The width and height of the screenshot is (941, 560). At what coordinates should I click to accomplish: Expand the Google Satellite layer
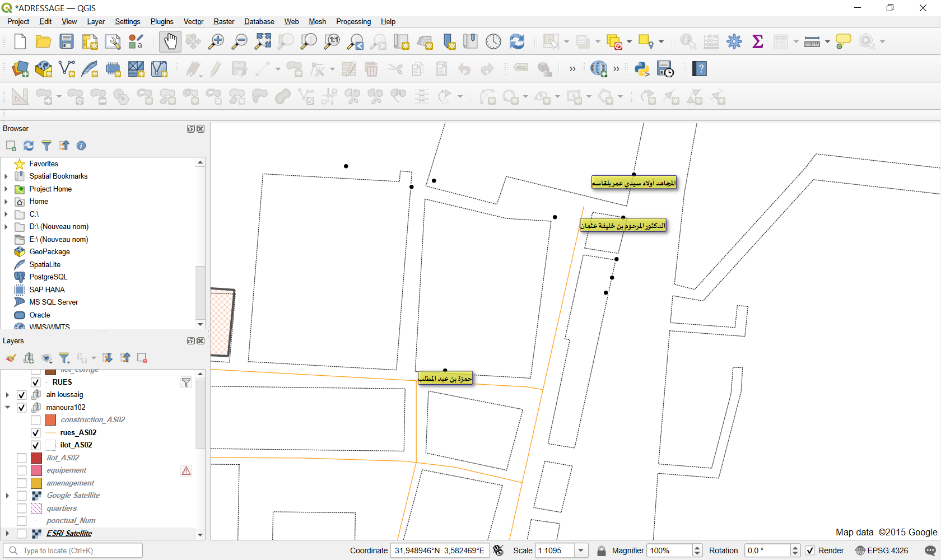pos(7,496)
